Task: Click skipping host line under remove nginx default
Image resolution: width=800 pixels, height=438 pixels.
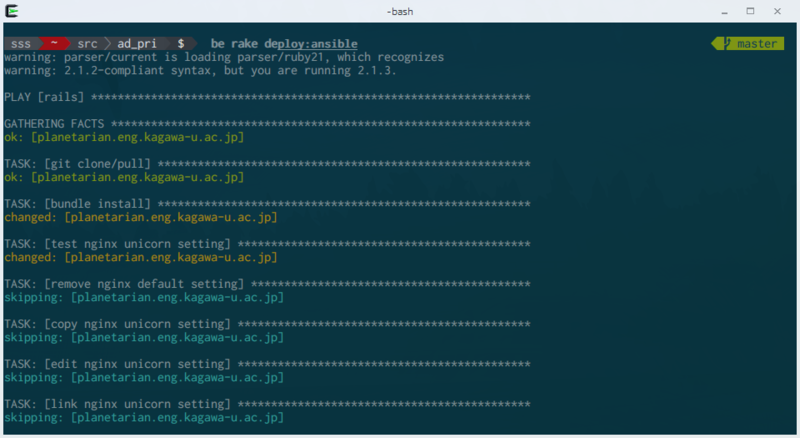Action: coord(144,297)
